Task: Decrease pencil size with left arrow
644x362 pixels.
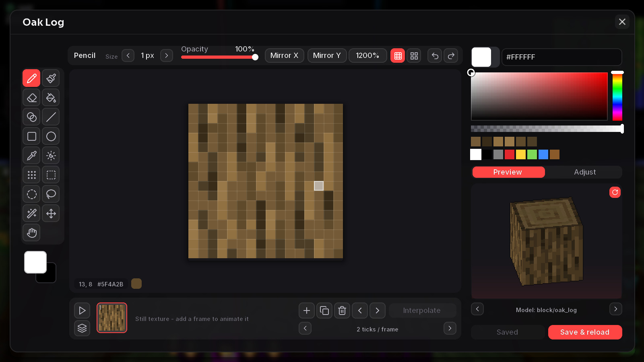Action: click(128, 56)
